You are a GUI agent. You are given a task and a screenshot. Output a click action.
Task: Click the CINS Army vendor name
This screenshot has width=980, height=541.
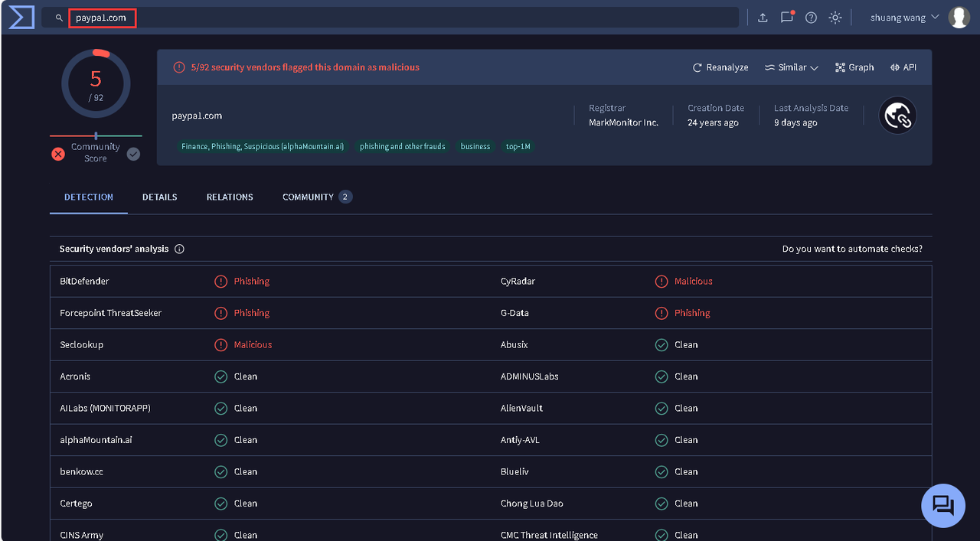[x=81, y=535]
